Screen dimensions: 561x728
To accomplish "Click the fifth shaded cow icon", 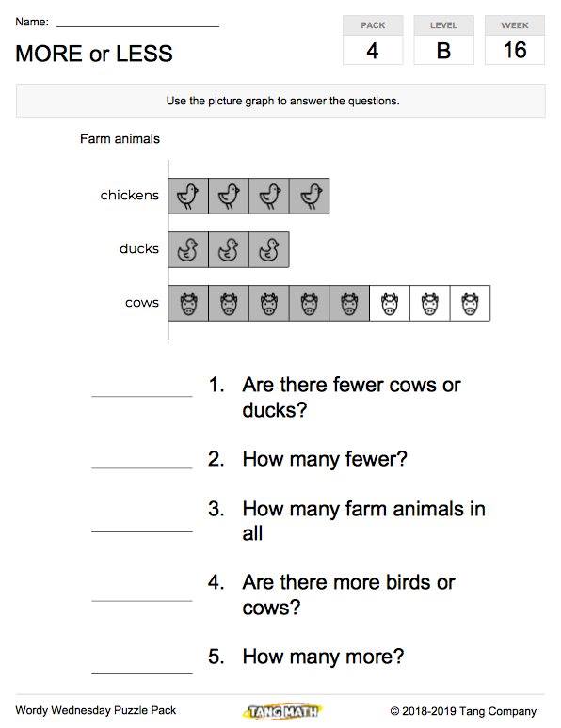I will point(349,304).
